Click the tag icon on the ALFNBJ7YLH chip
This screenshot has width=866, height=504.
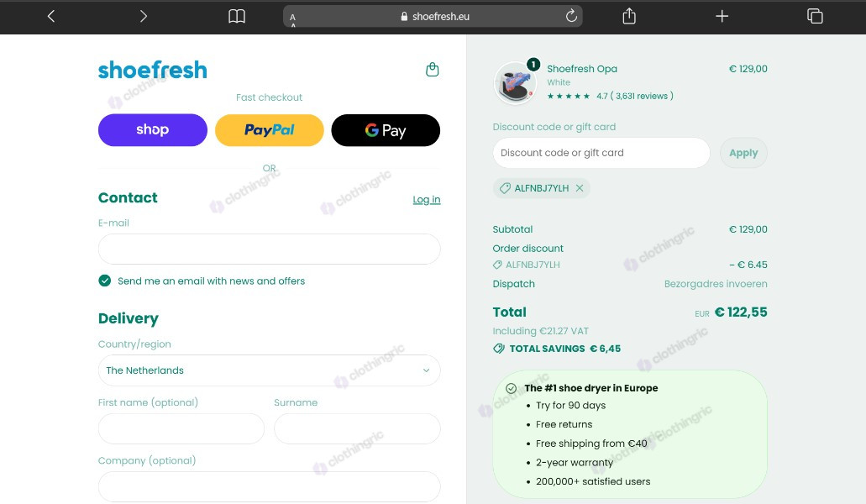click(505, 188)
